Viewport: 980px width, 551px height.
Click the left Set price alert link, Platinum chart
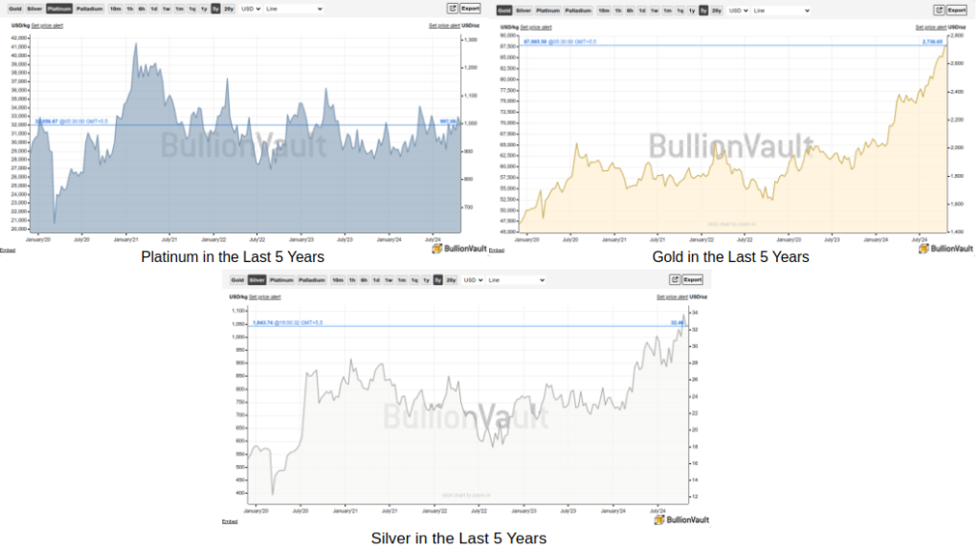click(x=48, y=26)
